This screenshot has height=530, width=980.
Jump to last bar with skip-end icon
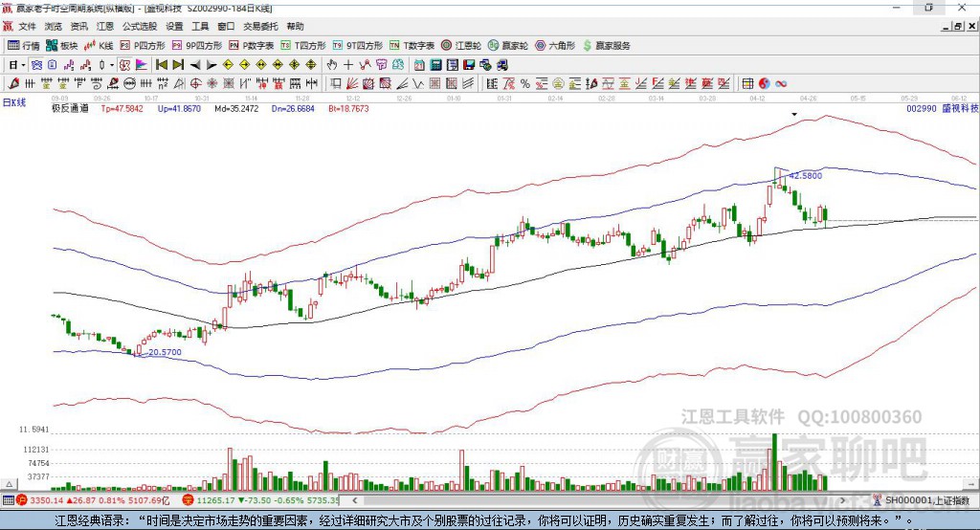click(x=178, y=65)
